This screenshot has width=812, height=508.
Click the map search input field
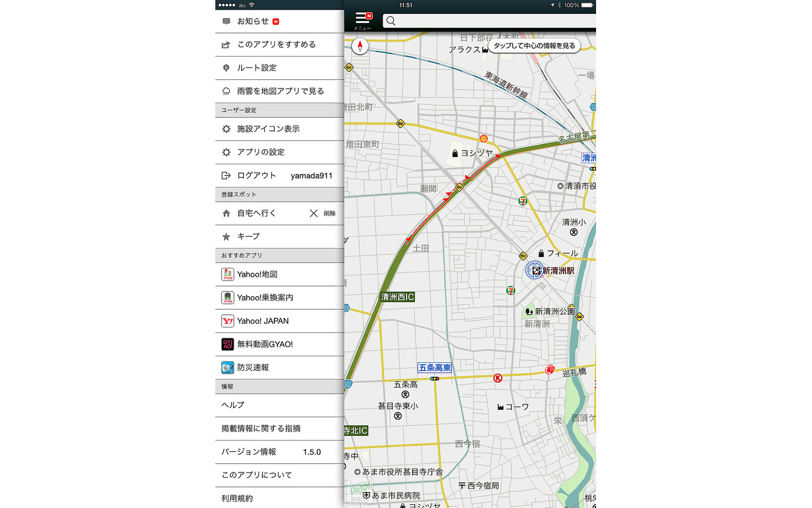[x=489, y=21]
